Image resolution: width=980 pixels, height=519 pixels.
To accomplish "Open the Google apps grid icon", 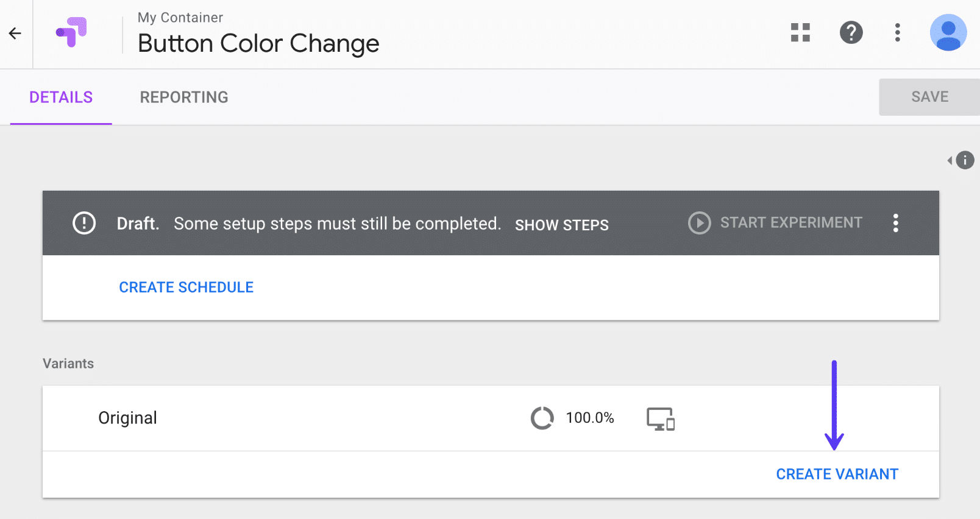I will tap(800, 34).
